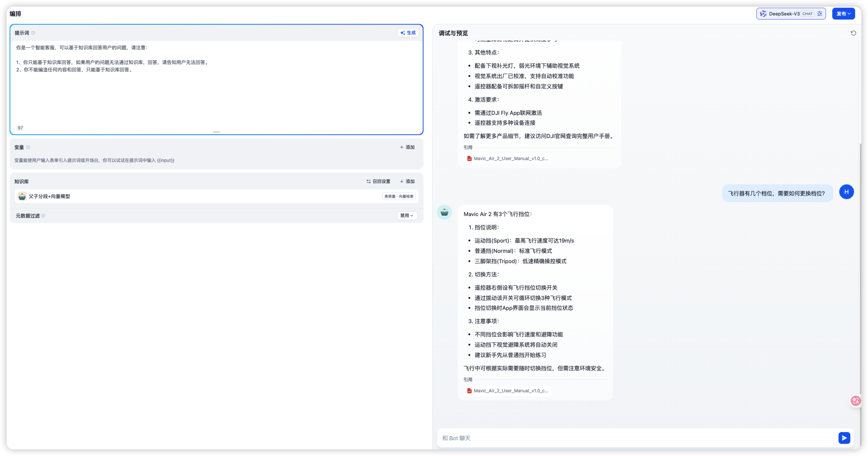Viewport: 868px width, 456px height.
Task: Open the DeepSeek-V3 model selector
Action: 785,14
